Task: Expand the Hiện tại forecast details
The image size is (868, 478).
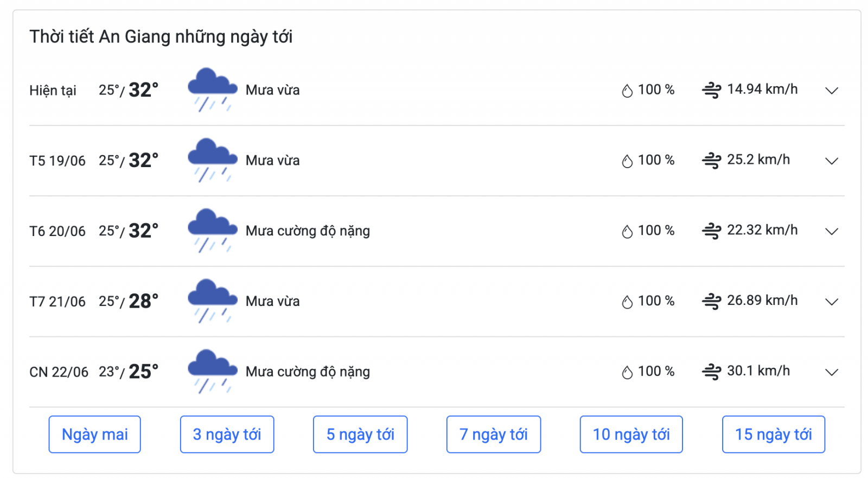Action: (x=832, y=91)
